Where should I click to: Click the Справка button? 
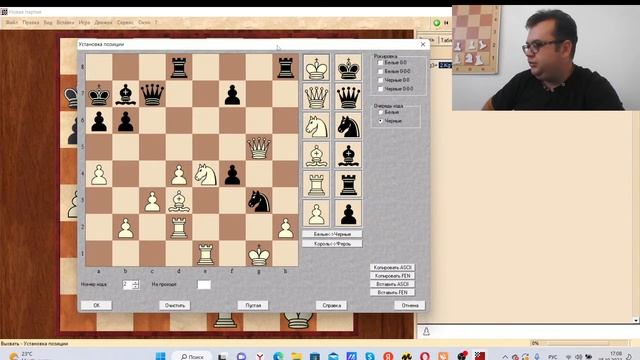[x=331, y=305]
